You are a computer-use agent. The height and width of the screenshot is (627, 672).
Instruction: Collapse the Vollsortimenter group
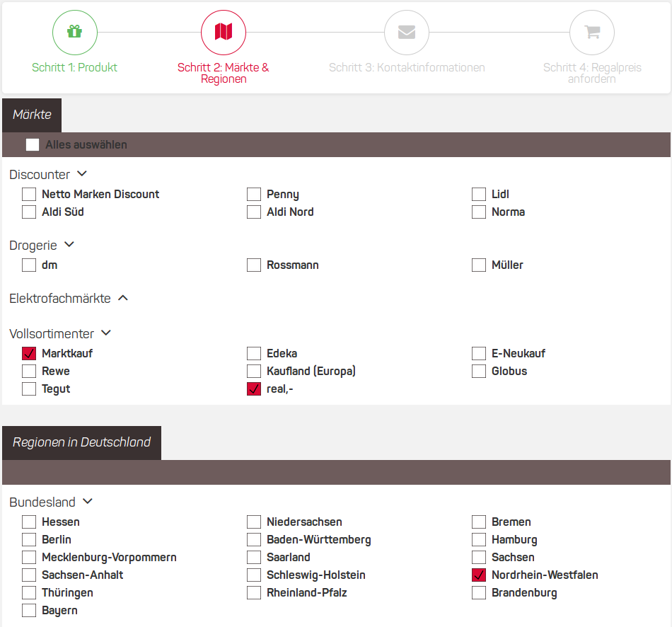106,333
